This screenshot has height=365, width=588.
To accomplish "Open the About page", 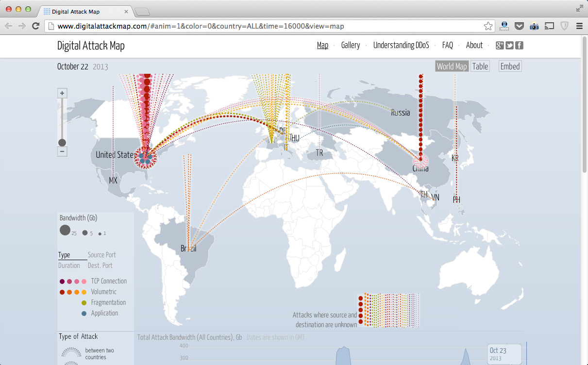I will pyautogui.click(x=474, y=45).
